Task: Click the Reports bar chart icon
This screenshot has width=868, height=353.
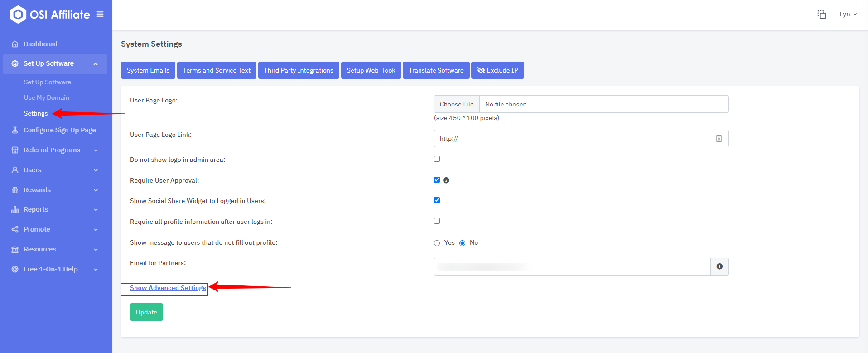Action: pyautogui.click(x=15, y=209)
